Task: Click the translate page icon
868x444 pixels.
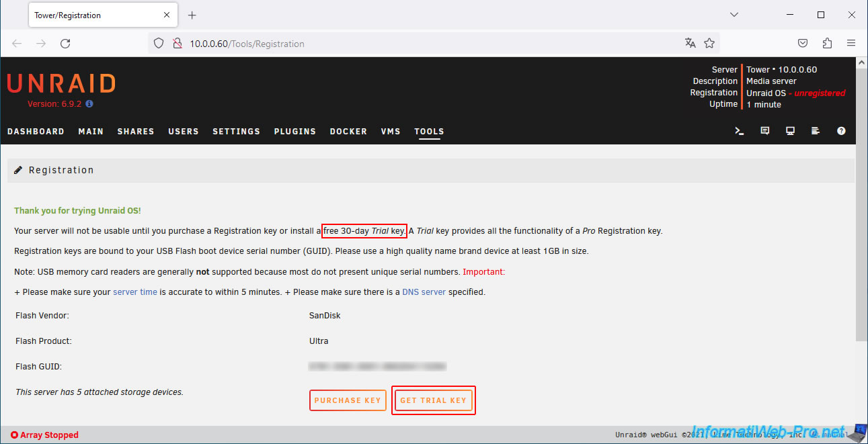Action: tap(690, 43)
